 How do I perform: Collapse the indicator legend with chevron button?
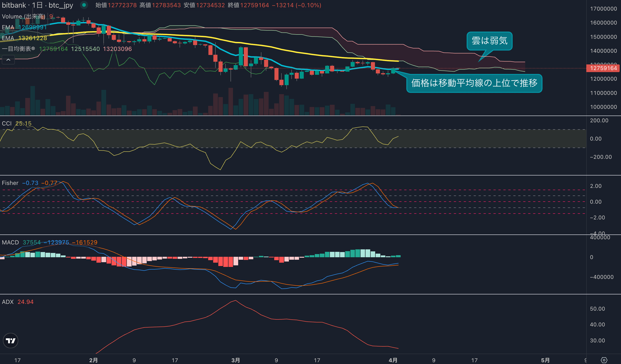click(8, 60)
